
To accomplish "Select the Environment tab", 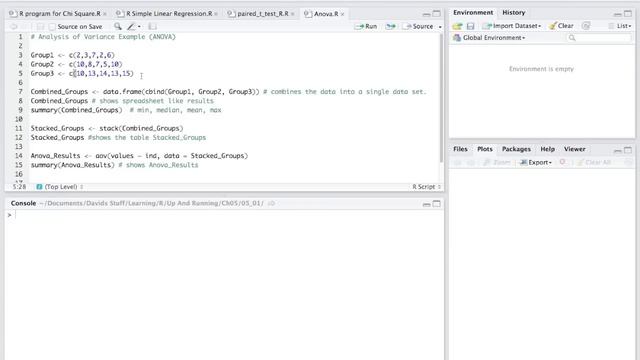I will click(x=473, y=13).
